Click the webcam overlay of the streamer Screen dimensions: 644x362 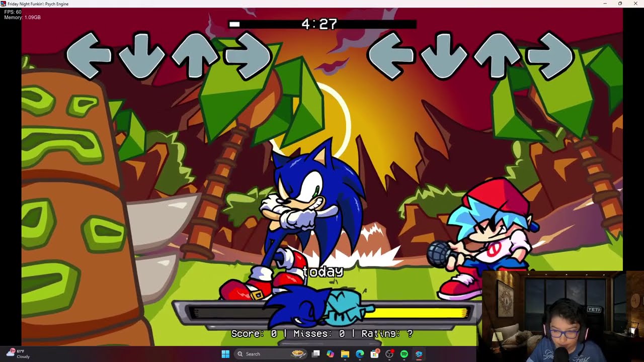coord(563,317)
